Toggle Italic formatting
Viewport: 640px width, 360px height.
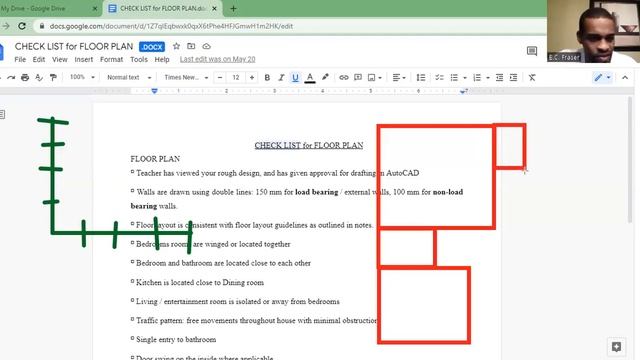point(281,78)
